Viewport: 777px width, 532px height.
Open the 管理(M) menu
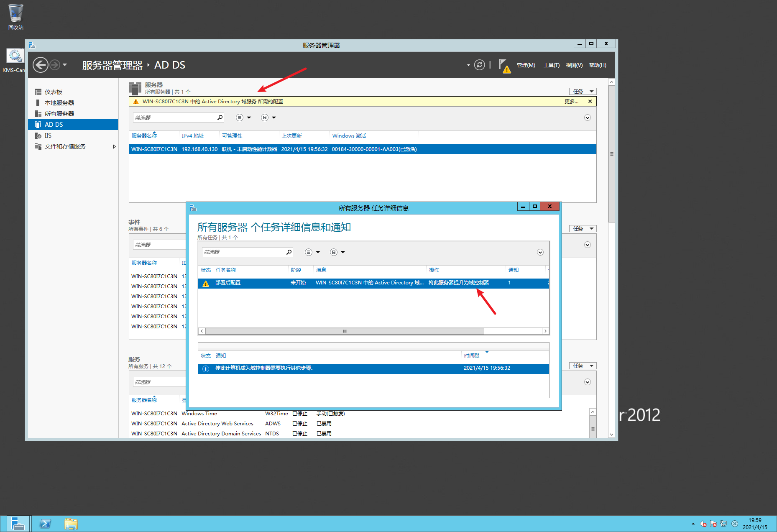(526, 65)
